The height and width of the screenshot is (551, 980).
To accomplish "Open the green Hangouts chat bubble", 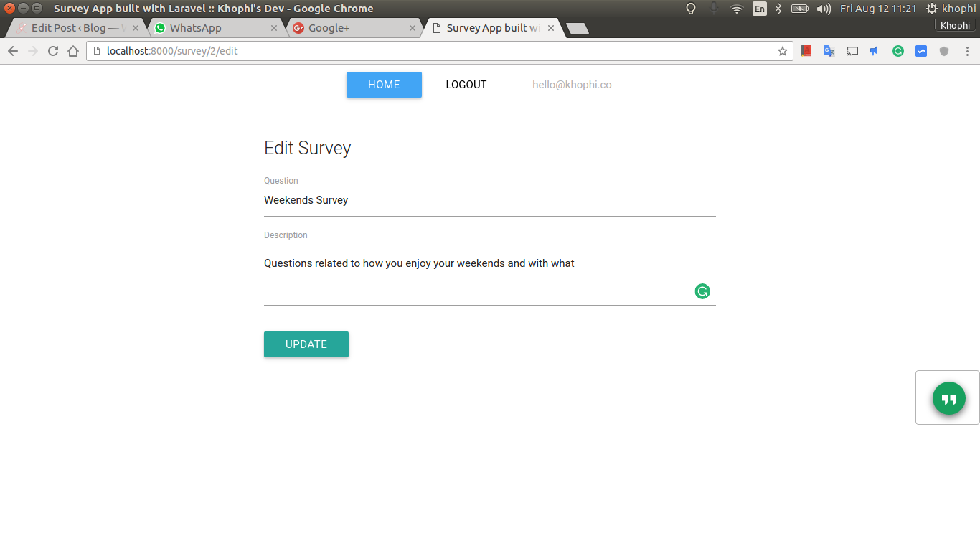I will (948, 398).
